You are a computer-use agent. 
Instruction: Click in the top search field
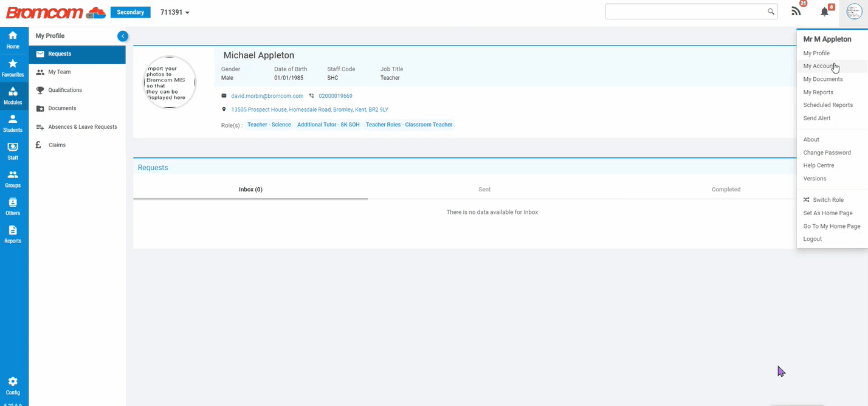pyautogui.click(x=686, y=12)
